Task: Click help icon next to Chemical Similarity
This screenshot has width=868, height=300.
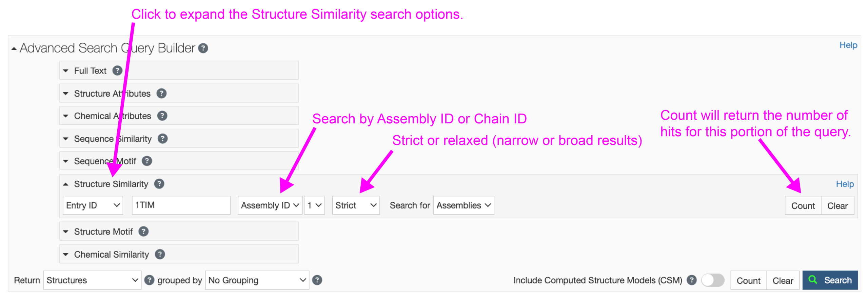Action: [x=160, y=254]
